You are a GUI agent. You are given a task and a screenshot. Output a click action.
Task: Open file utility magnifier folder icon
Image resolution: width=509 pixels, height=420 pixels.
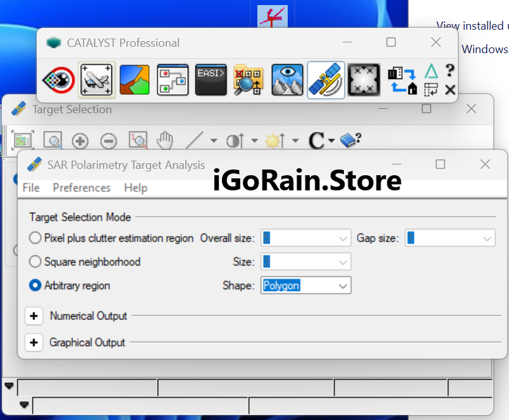click(x=248, y=80)
